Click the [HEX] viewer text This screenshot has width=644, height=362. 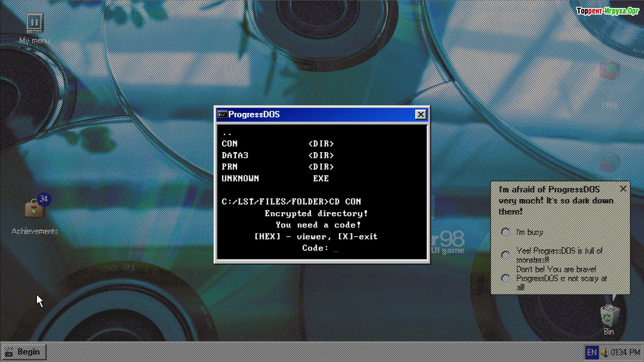click(267, 237)
